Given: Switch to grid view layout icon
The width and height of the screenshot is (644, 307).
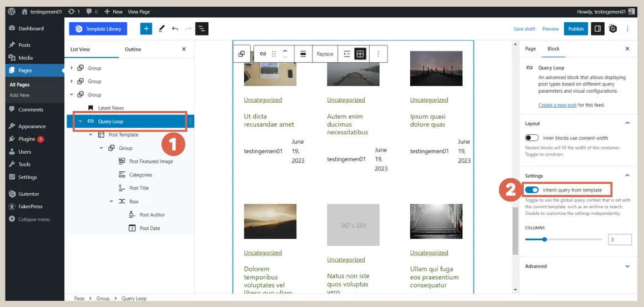Looking at the screenshot, I should pyautogui.click(x=360, y=54).
